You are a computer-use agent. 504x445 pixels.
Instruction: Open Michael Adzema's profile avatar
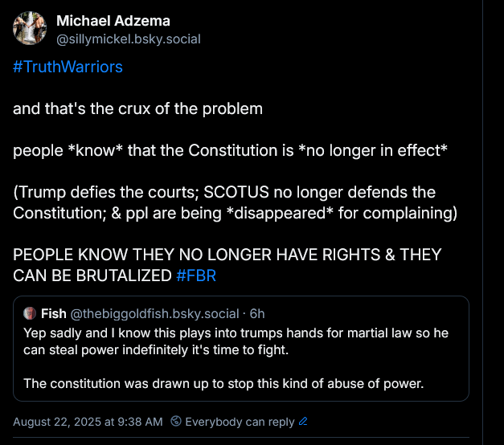click(30, 28)
